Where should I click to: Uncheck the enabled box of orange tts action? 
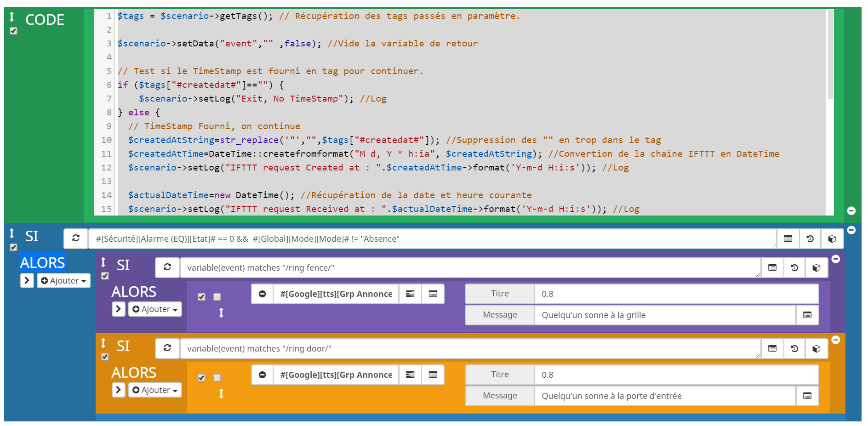[x=201, y=378]
